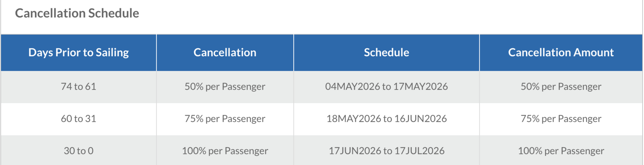Screen dimensions: 644x165
Task: Click 100% per Passenger under Cancellation Amount
Action: 561,151
